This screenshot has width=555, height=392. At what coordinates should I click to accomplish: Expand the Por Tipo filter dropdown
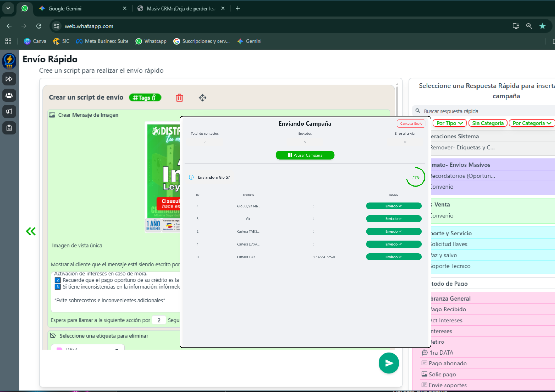pyautogui.click(x=449, y=123)
